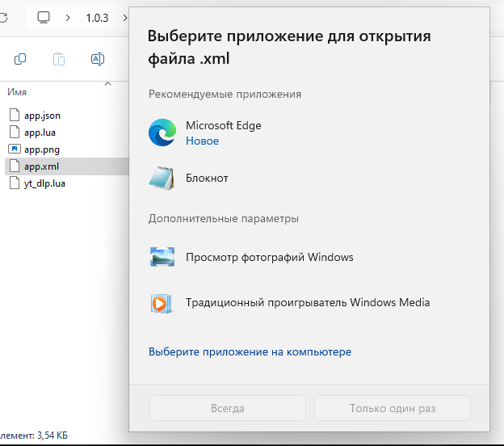Viewport: 504px width, 446px height.
Task: Expand chevron after 1.0.3 in path
Action: pyautogui.click(x=125, y=18)
